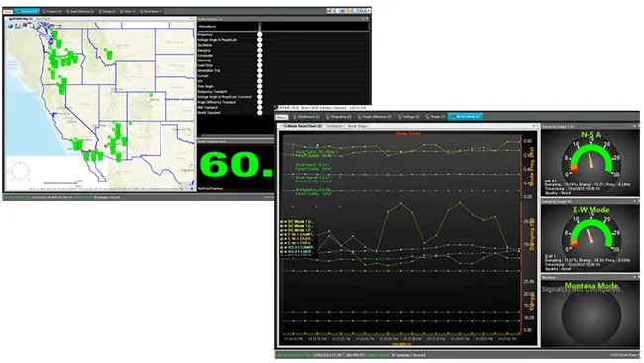Click the map navigation compass control
This screenshot has height=363, width=644.
click(x=20, y=171)
